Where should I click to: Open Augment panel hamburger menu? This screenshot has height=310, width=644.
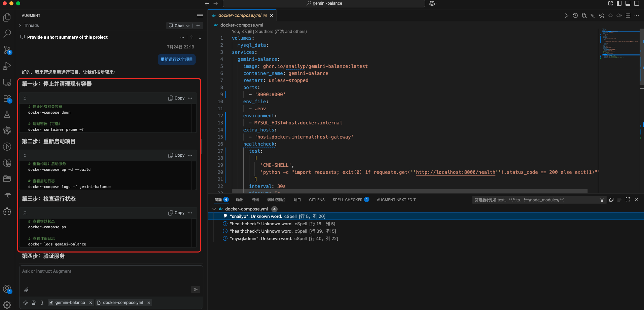tap(200, 15)
